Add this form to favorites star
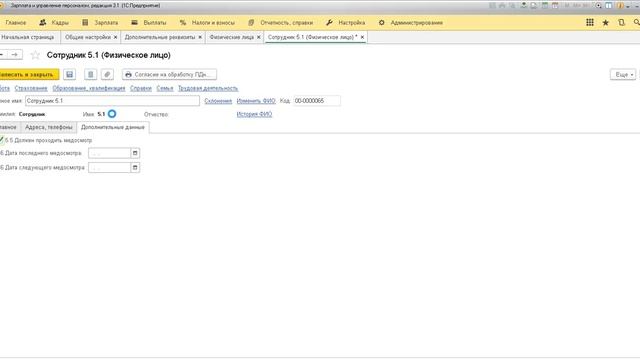 [x=35, y=55]
